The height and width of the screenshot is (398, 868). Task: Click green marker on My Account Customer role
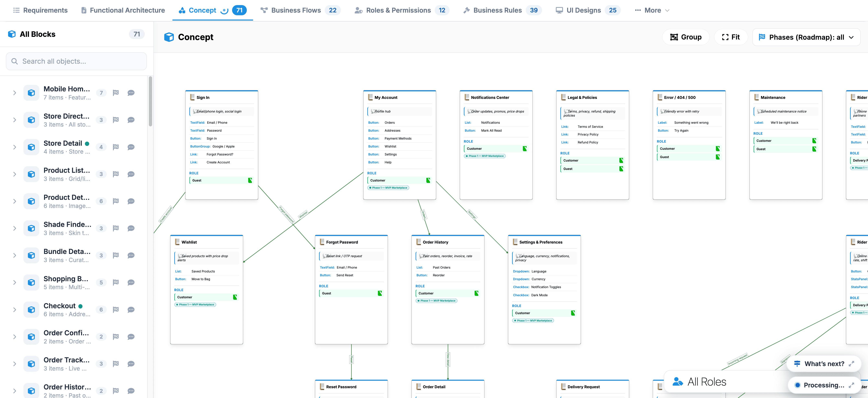(428, 180)
